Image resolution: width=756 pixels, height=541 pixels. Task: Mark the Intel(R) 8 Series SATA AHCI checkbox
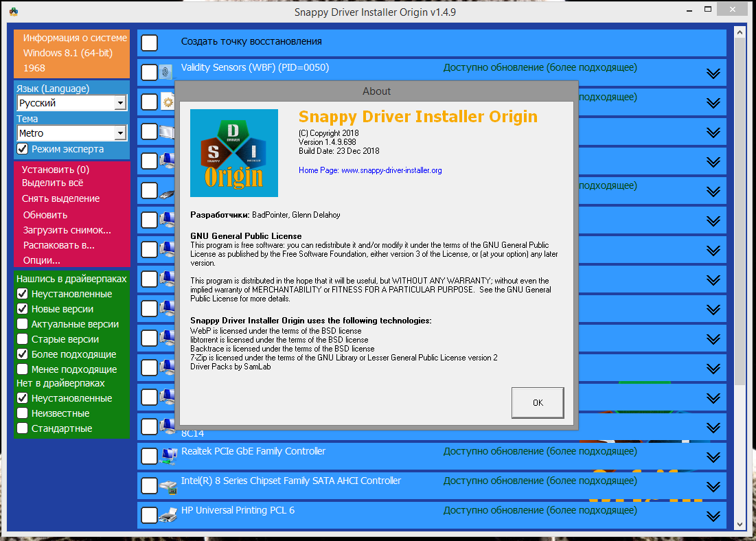pos(150,486)
